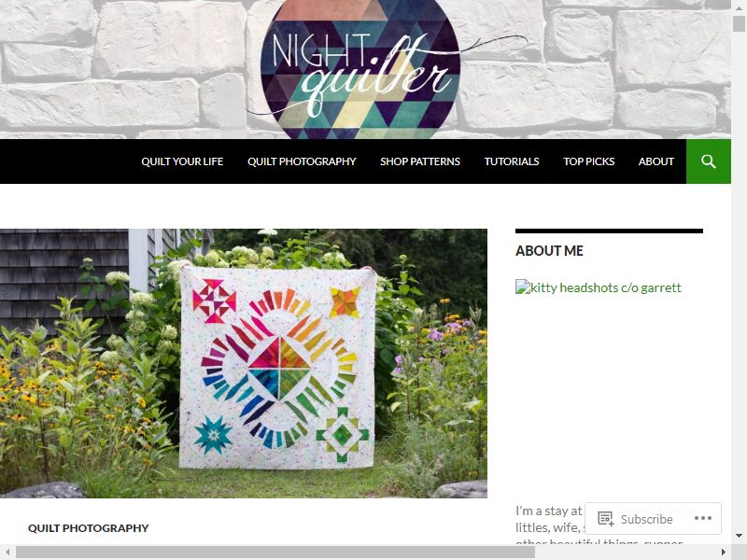Open the Quilt Photography menu item
The height and width of the screenshot is (560, 747).
tap(302, 161)
